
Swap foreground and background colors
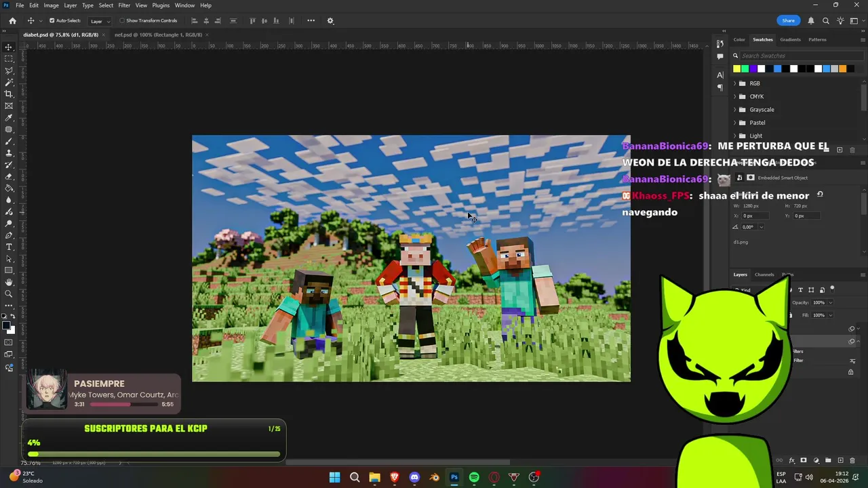[x=13, y=317]
